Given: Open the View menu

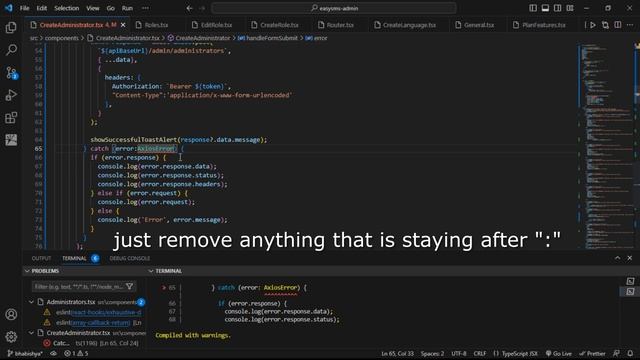Looking at the screenshot, I should (x=93, y=8).
